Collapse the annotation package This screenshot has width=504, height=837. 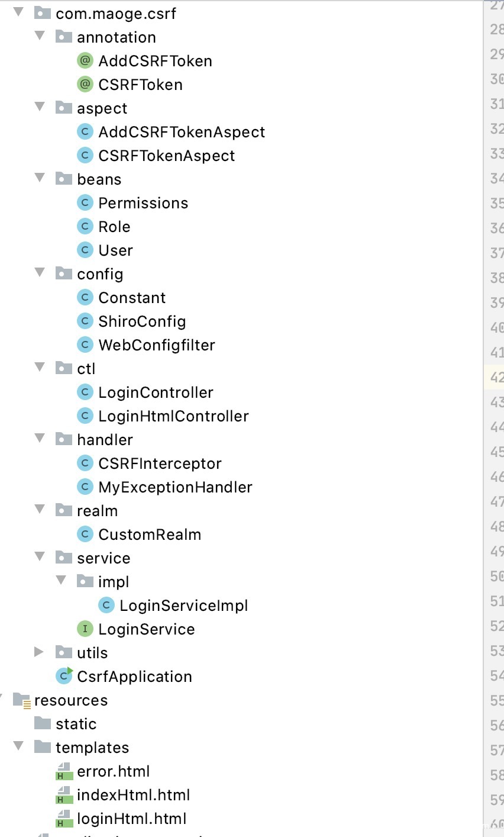(40, 36)
